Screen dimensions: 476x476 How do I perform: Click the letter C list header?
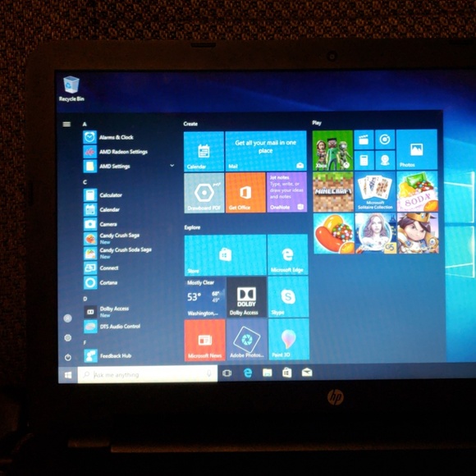coord(85,182)
